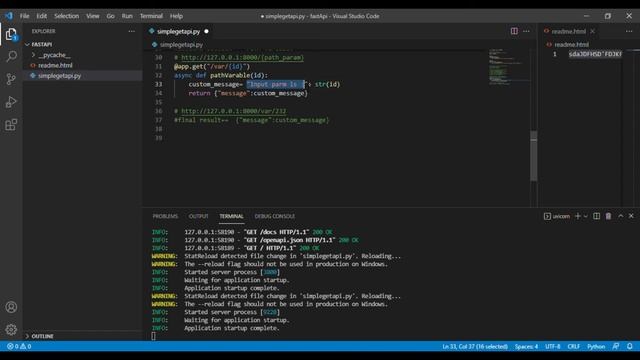Open readme.html in the Explorer tree
The image size is (640, 360).
click(56, 65)
